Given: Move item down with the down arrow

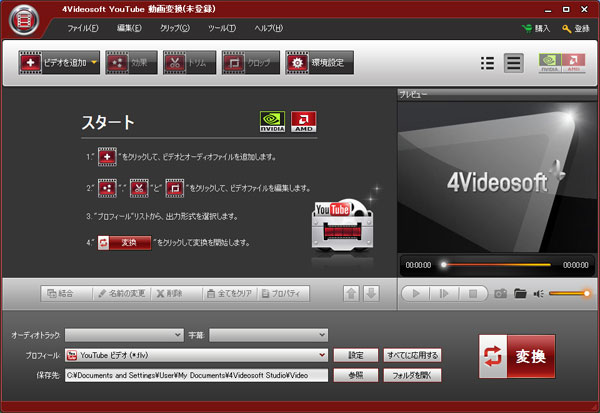Looking at the screenshot, I should 371,294.
